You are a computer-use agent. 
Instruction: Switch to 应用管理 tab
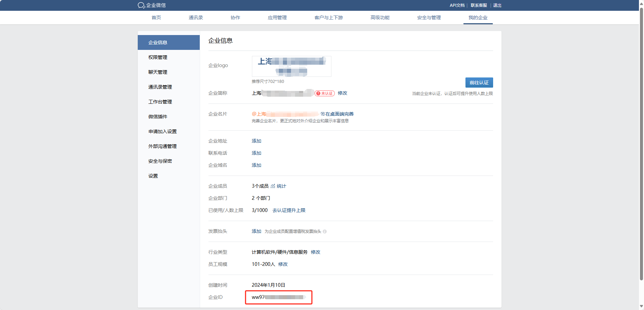[277, 18]
